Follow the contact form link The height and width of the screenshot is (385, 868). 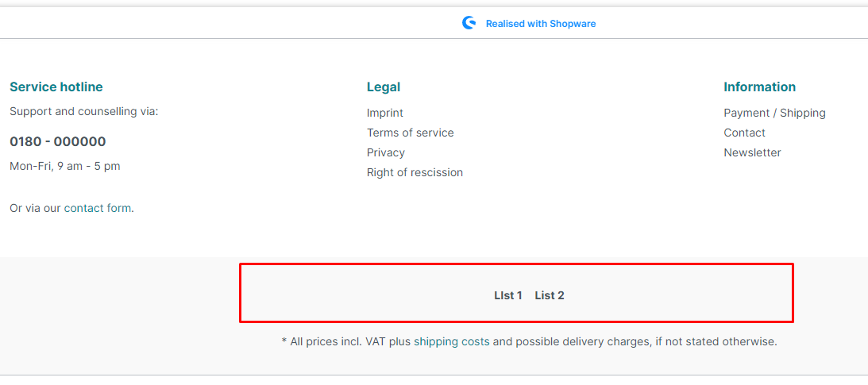tap(98, 208)
